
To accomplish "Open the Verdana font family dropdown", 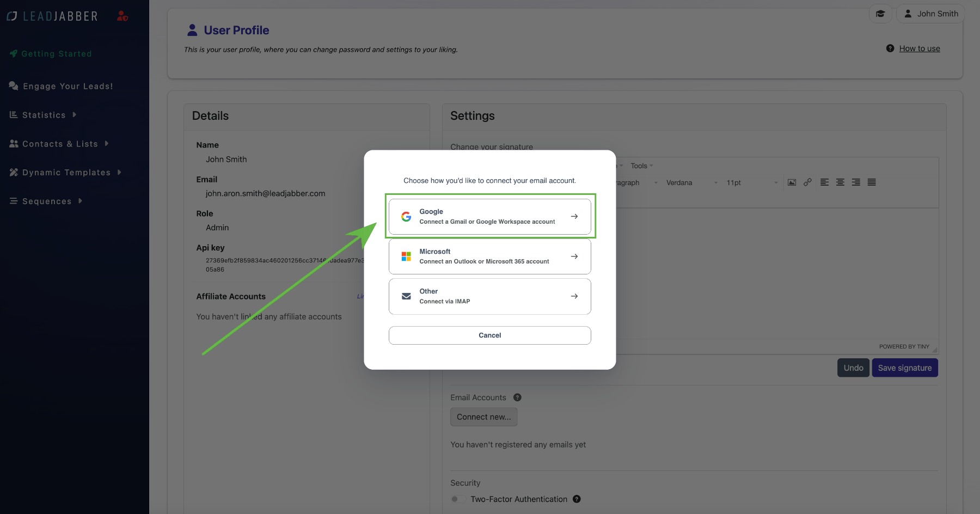I will 691,183.
